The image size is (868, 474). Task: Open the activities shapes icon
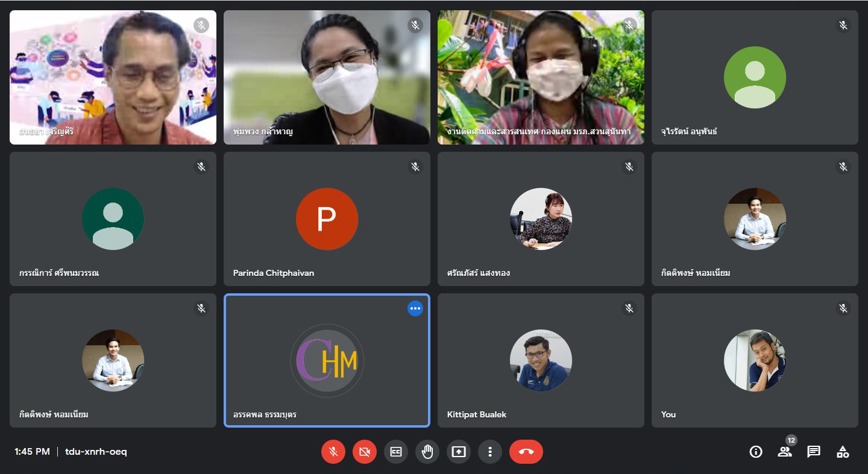coord(843,452)
